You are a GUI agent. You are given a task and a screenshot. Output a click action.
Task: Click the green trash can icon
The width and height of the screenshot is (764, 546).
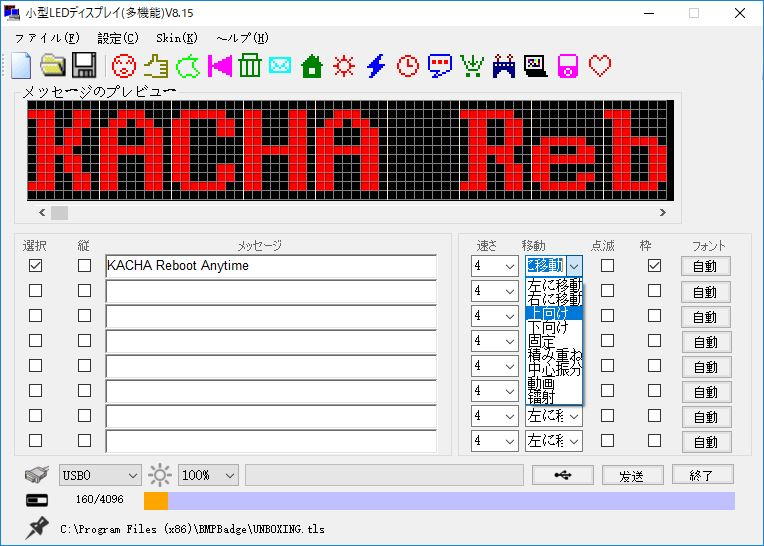coord(249,66)
